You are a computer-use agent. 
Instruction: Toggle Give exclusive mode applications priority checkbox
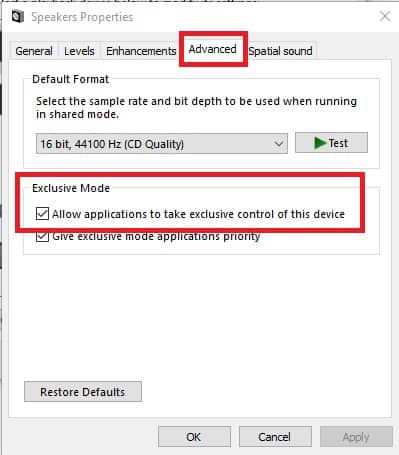pos(42,236)
